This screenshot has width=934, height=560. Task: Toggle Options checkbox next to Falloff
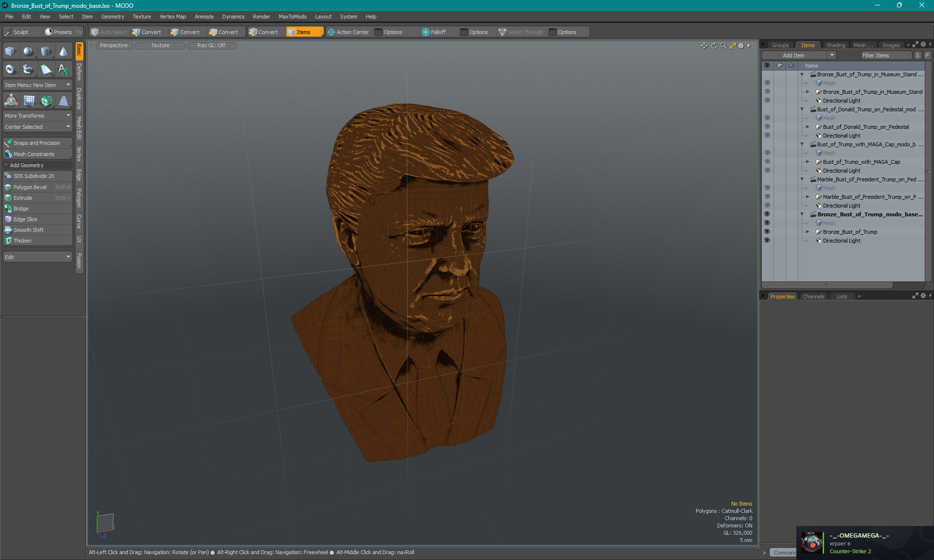click(464, 32)
